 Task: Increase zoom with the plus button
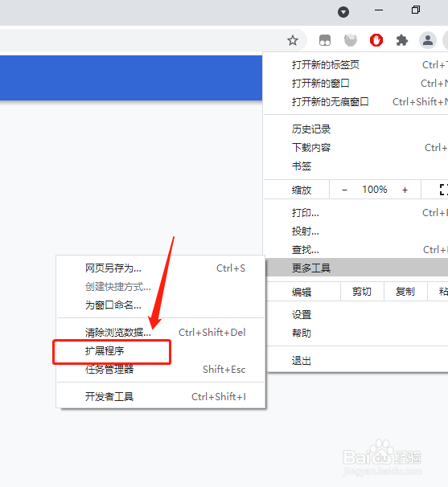(x=405, y=190)
